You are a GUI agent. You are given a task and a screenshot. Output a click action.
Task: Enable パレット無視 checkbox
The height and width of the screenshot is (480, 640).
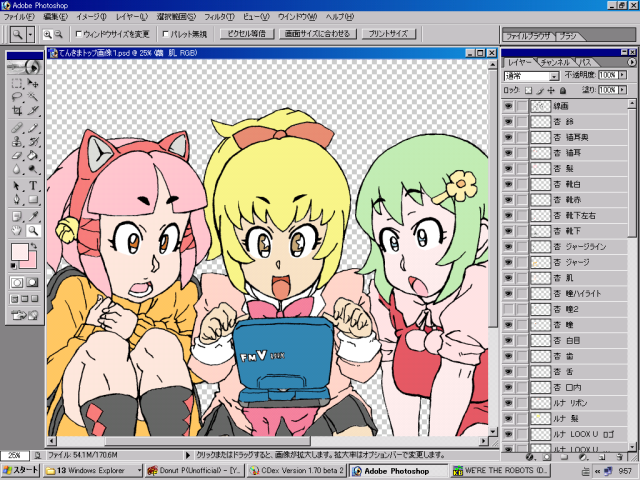click(x=166, y=34)
